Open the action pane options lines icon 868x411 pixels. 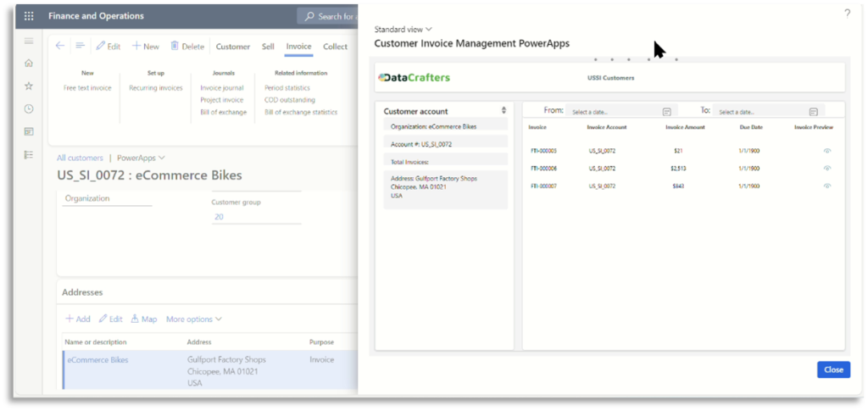80,46
